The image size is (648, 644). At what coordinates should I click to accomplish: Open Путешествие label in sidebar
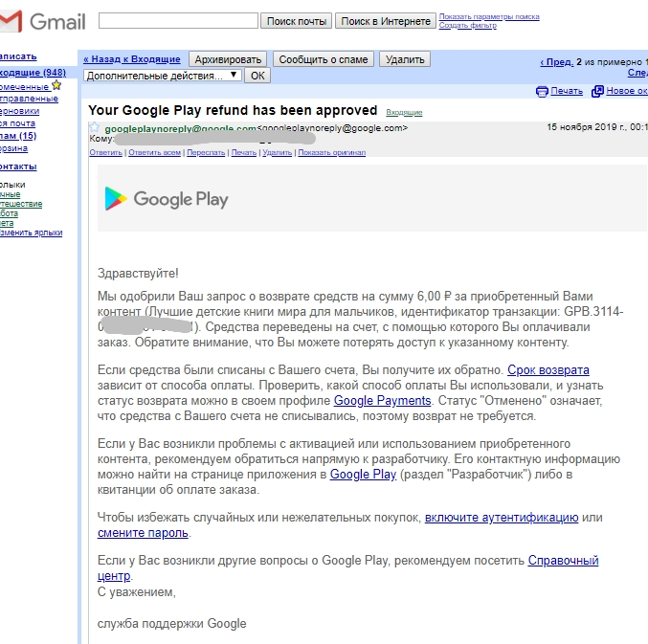click(21, 204)
